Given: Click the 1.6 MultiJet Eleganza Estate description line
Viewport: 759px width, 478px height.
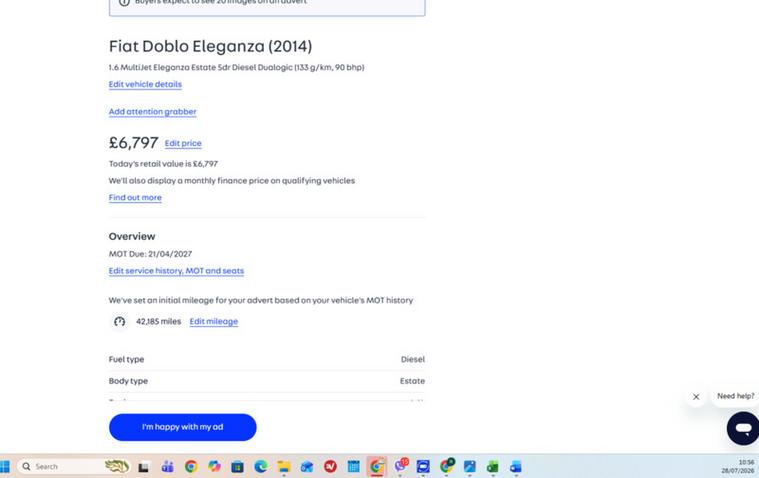Looking at the screenshot, I should tap(236, 67).
